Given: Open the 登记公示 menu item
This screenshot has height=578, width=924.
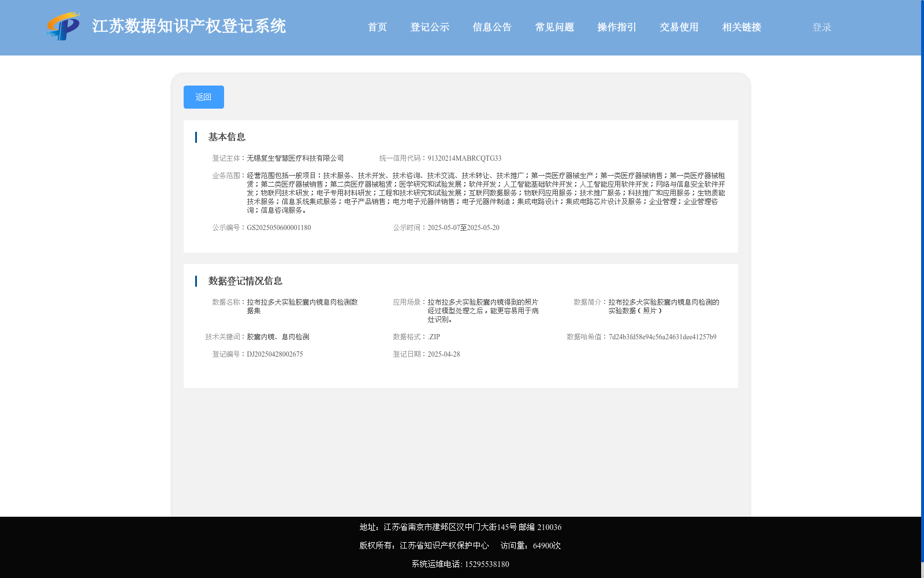Looking at the screenshot, I should 430,27.
